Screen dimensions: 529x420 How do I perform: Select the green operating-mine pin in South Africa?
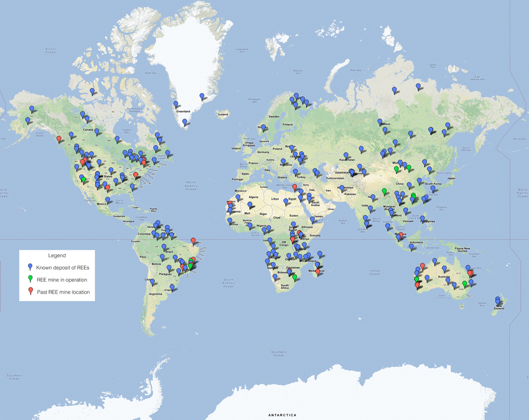pos(295,278)
